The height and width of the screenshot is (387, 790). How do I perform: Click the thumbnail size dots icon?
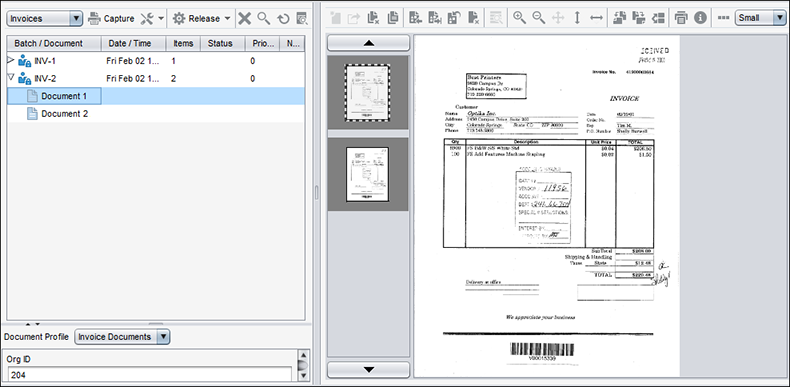(723, 18)
